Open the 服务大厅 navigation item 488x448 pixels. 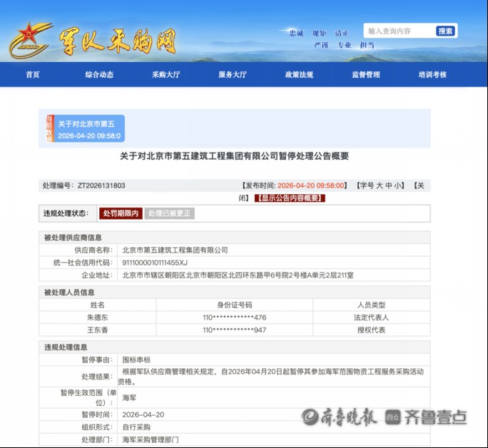pos(233,75)
